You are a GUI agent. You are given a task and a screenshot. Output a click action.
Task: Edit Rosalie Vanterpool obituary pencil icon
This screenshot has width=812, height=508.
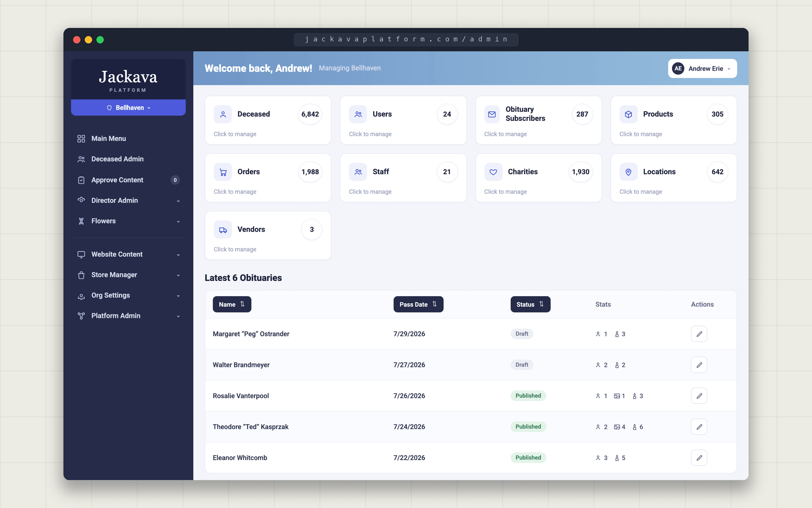(699, 396)
